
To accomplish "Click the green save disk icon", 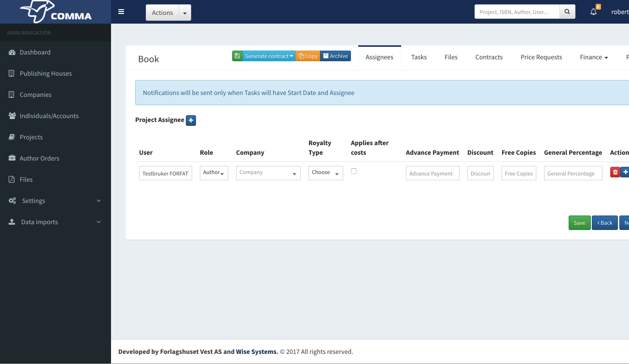I will pos(237,56).
